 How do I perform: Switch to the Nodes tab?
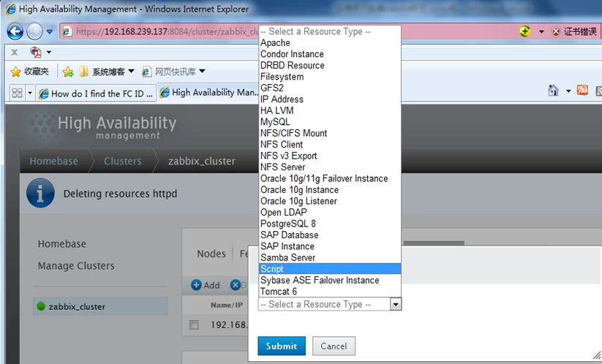(211, 254)
